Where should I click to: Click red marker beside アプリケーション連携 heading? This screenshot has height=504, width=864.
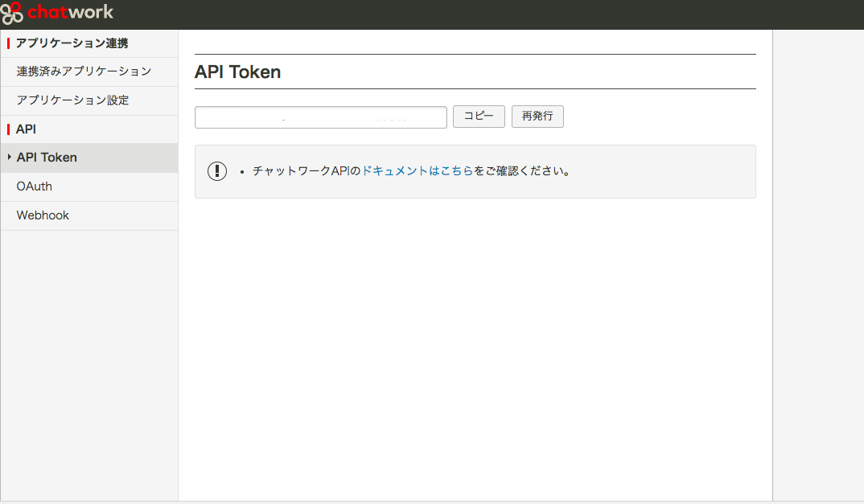pyautogui.click(x=8, y=43)
